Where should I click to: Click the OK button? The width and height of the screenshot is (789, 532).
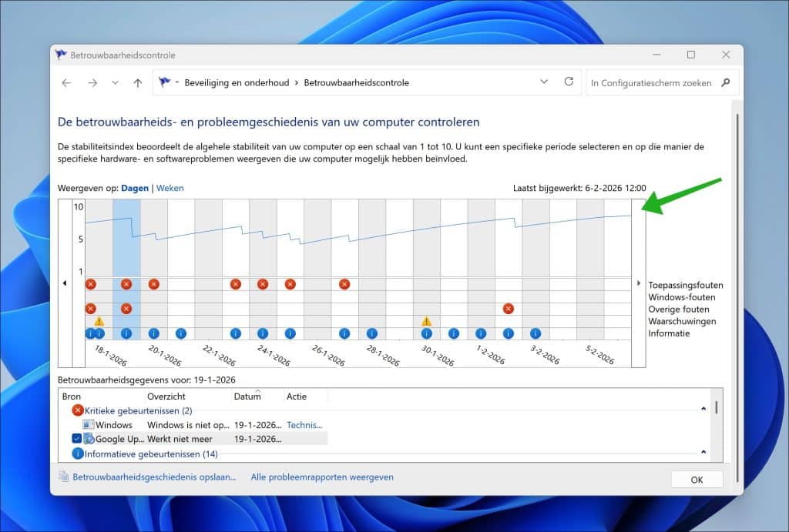pyautogui.click(x=697, y=479)
